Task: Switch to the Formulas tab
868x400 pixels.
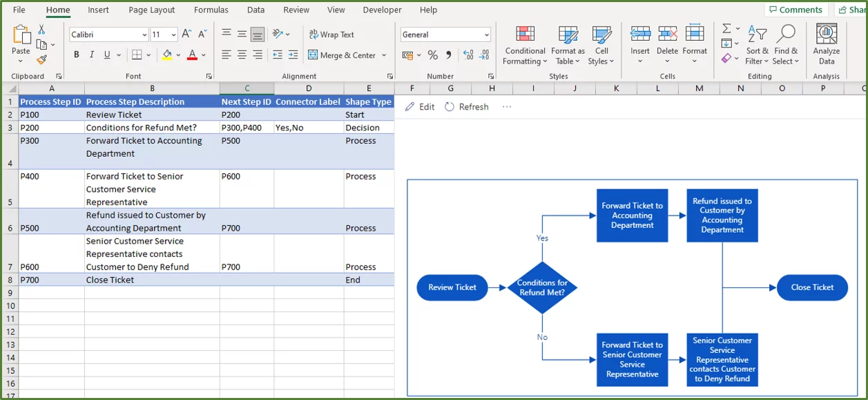Action: [211, 10]
